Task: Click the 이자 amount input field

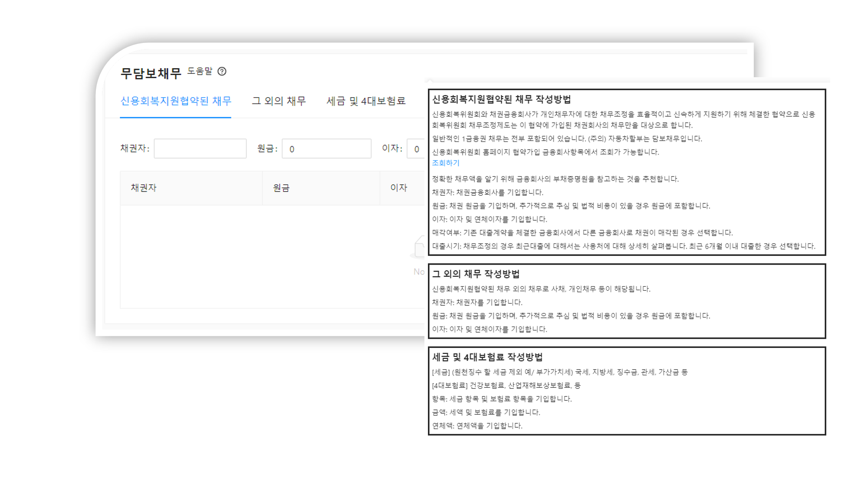Action: 416,149
